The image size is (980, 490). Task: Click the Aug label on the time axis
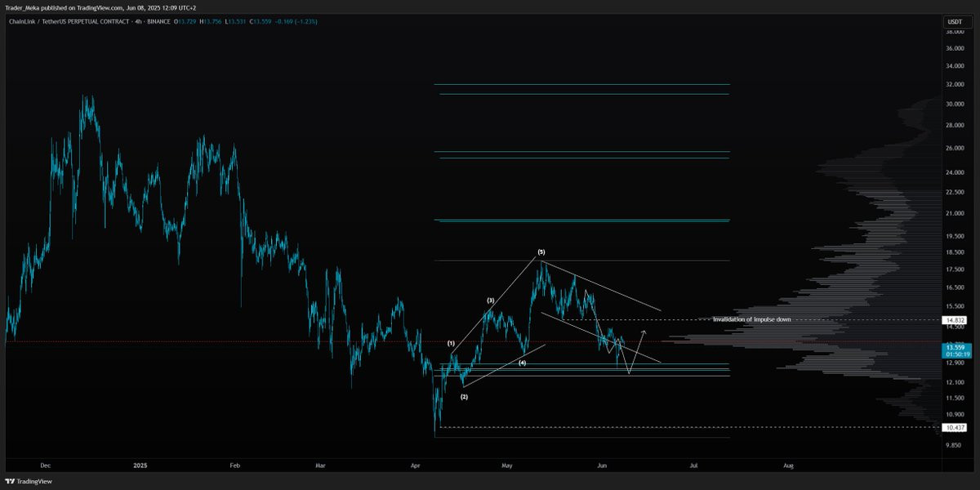point(788,465)
